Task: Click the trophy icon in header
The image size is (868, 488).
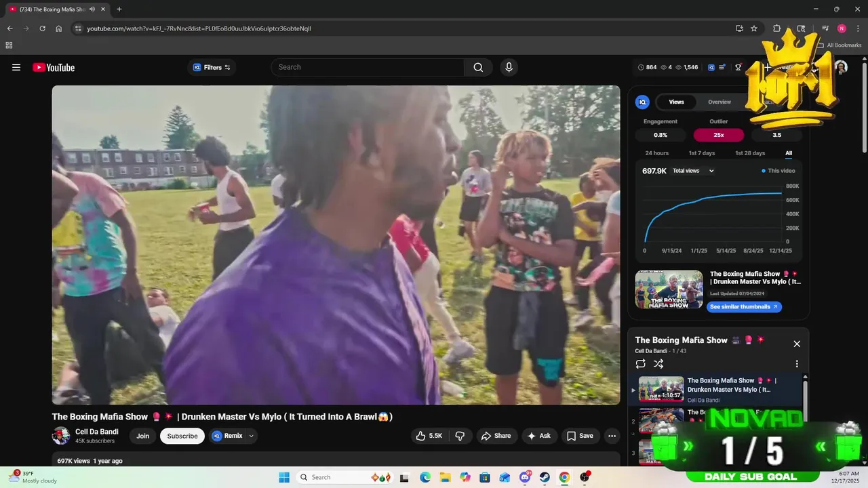Action: pyautogui.click(x=738, y=67)
